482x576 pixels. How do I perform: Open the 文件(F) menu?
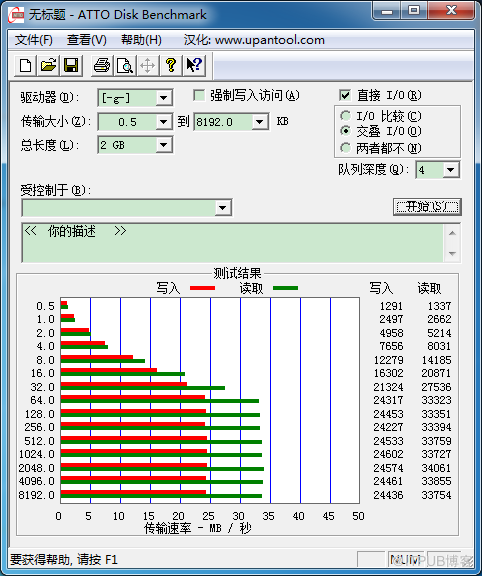click(33, 40)
